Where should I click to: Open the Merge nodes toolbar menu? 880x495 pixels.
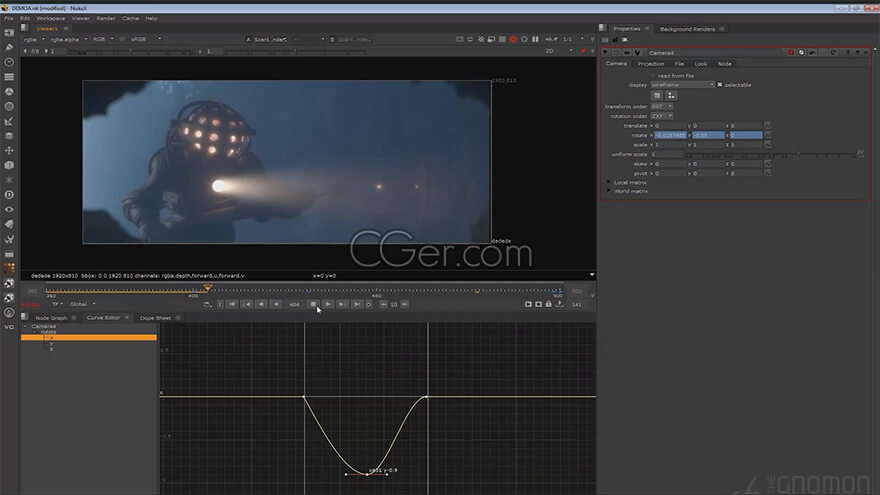(x=9, y=136)
